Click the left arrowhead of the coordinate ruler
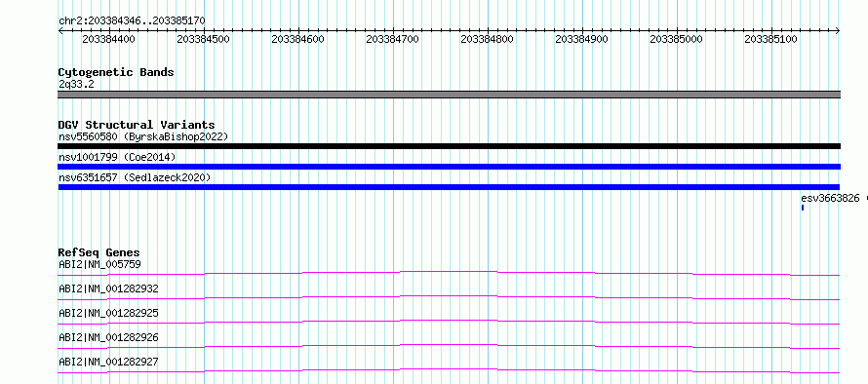 60,30
